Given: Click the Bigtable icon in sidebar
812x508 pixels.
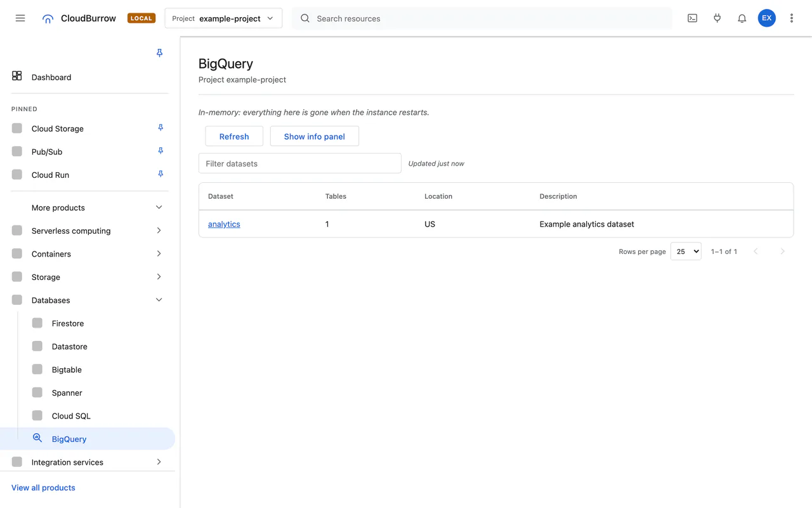Looking at the screenshot, I should [37, 369].
